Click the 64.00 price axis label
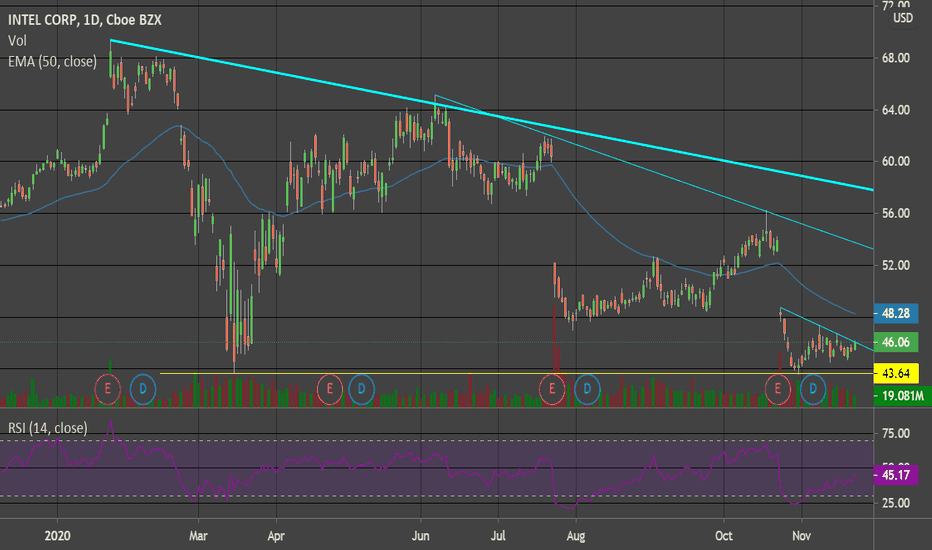This screenshot has height=550, width=932. pyautogui.click(x=896, y=109)
